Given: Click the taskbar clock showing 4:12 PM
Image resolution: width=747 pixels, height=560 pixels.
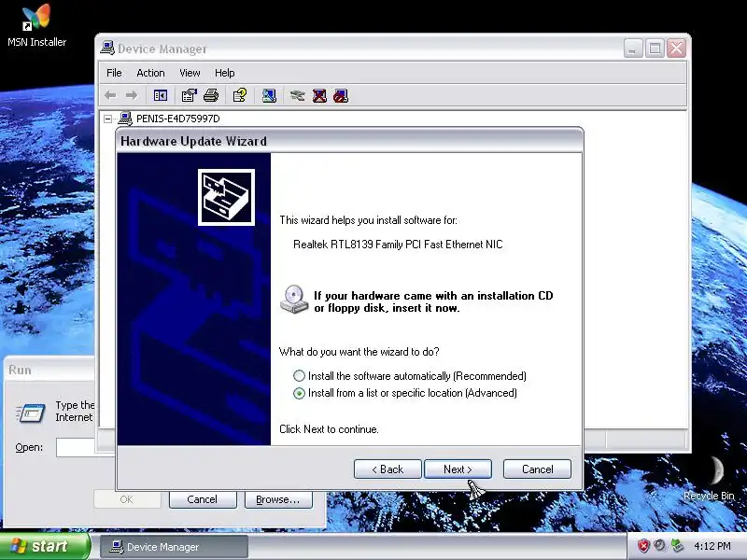Looking at the screenshot, I should [712, 546].
